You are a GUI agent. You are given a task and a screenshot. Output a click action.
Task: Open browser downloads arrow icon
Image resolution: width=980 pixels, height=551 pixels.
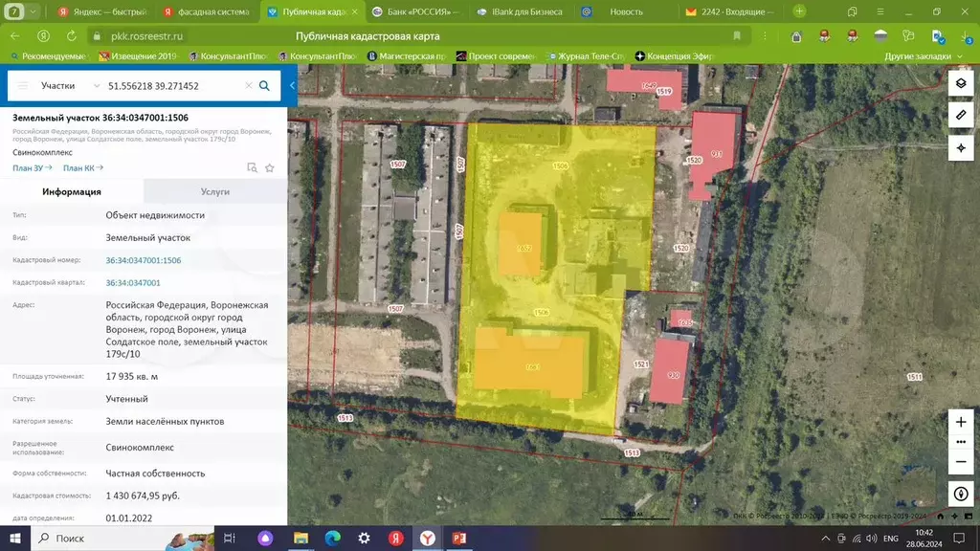[x=965, y=37]
